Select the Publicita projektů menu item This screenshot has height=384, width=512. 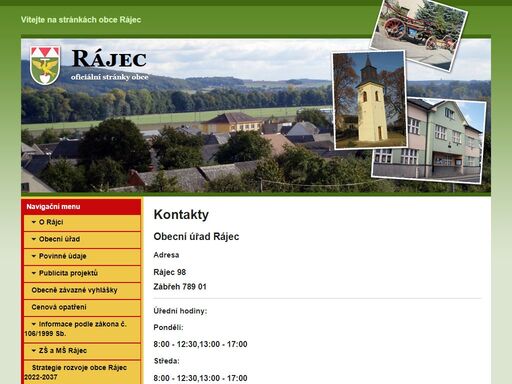pyautogui.click(x=82, y=273)
